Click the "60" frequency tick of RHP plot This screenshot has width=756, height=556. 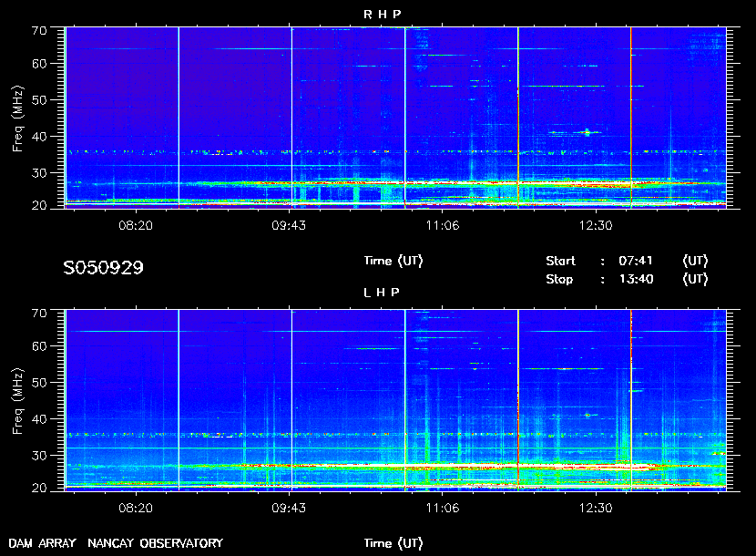pyautogui.click(x=39, y=64)
